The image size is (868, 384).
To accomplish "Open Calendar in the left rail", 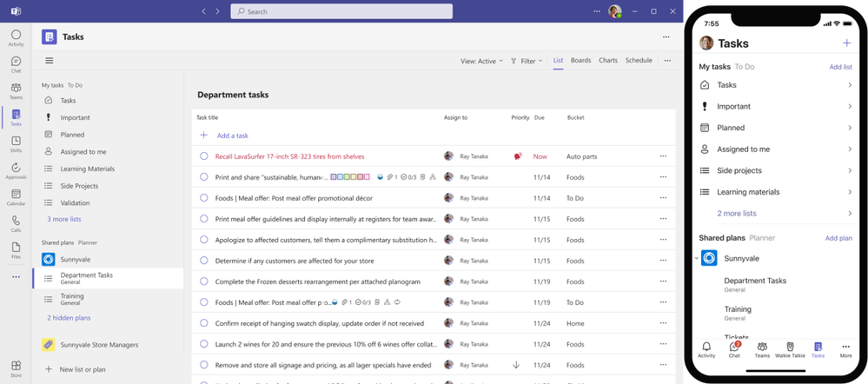I will coord(16,197).
